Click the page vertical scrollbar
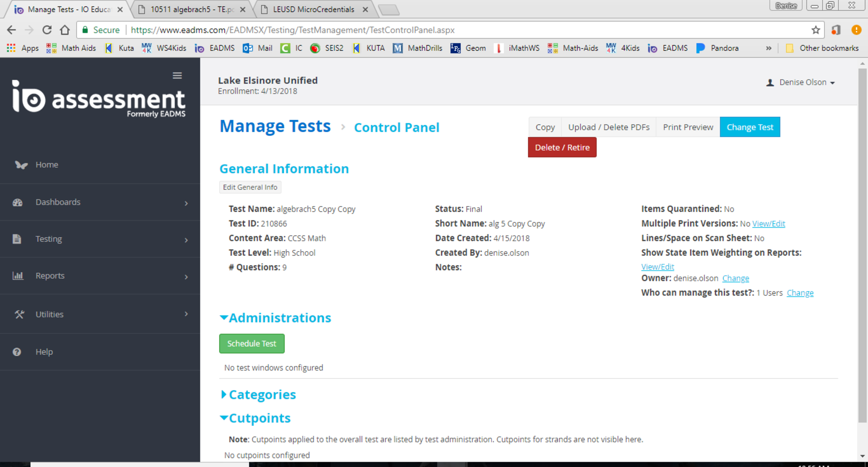 click(x=862, y=246)
